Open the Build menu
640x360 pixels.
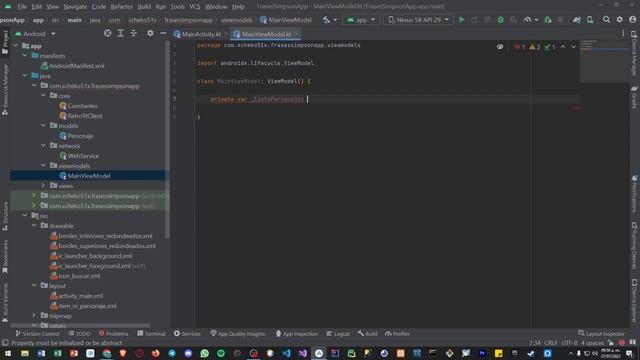(x=144, y=7)
